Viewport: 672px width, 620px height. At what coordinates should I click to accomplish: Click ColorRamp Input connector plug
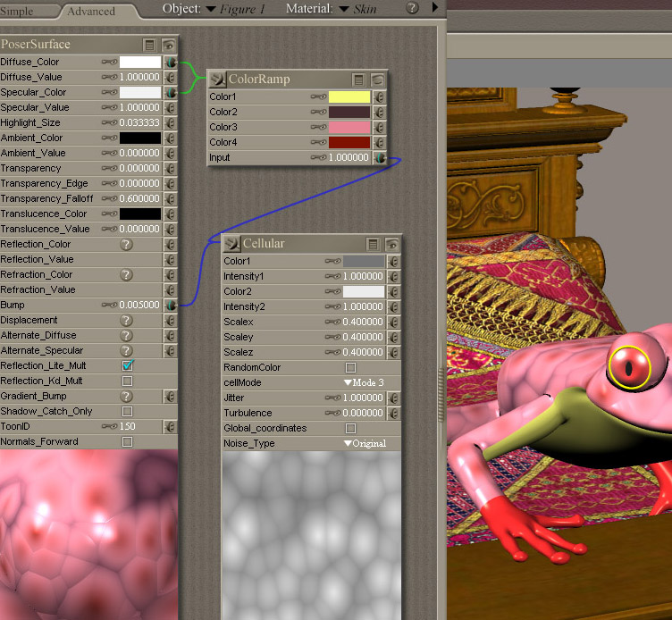(380, 158)
